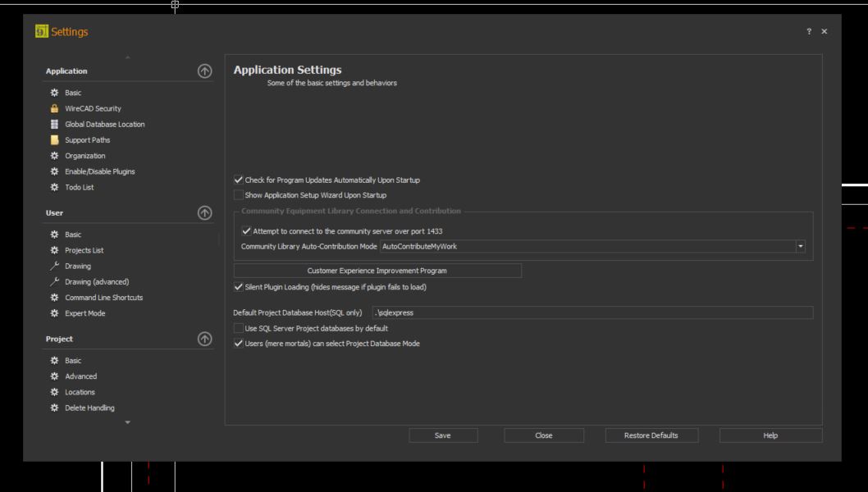868x492 pixels.
Task: Click the WireCAD logo in Settings title bar
Action: (42, 31)
